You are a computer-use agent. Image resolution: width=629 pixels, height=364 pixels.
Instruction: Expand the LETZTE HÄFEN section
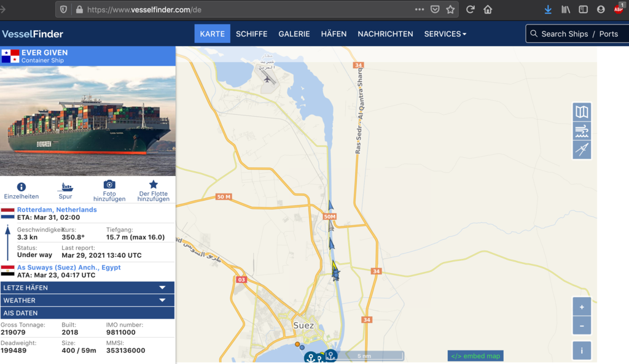click(x=87, y=287)
